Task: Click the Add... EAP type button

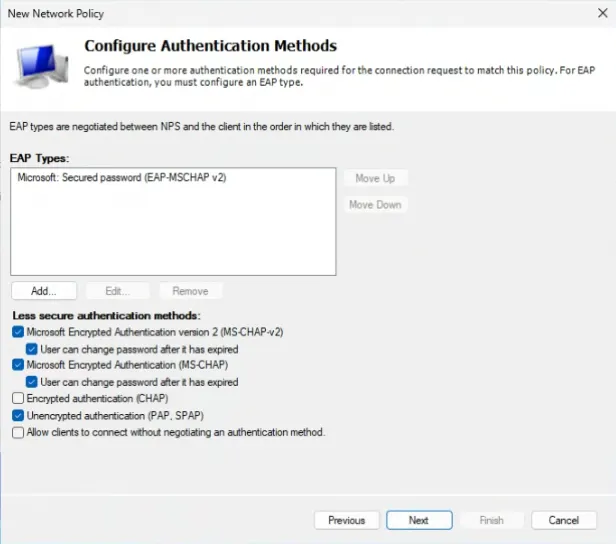Action: [x=44, y=291]
